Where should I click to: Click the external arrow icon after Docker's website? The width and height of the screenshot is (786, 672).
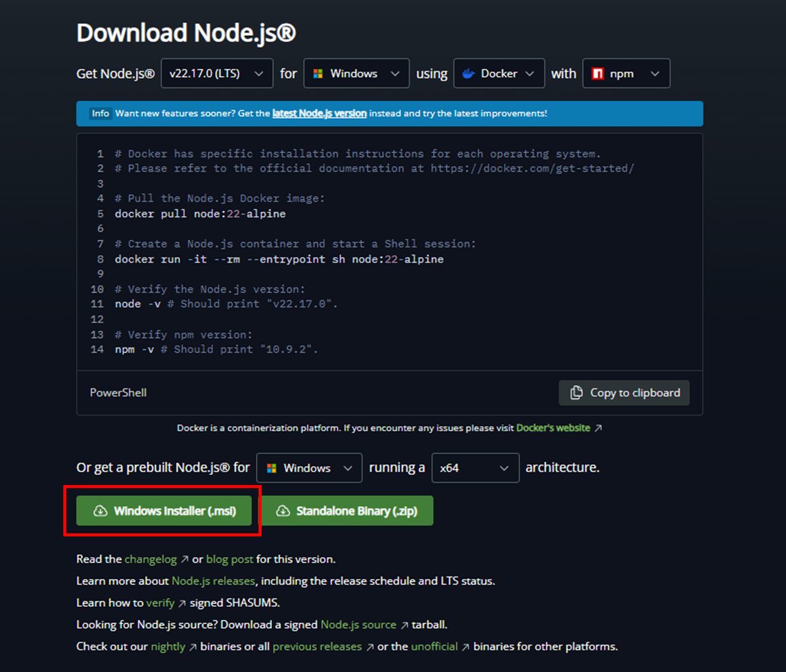(x=598, y=428)
